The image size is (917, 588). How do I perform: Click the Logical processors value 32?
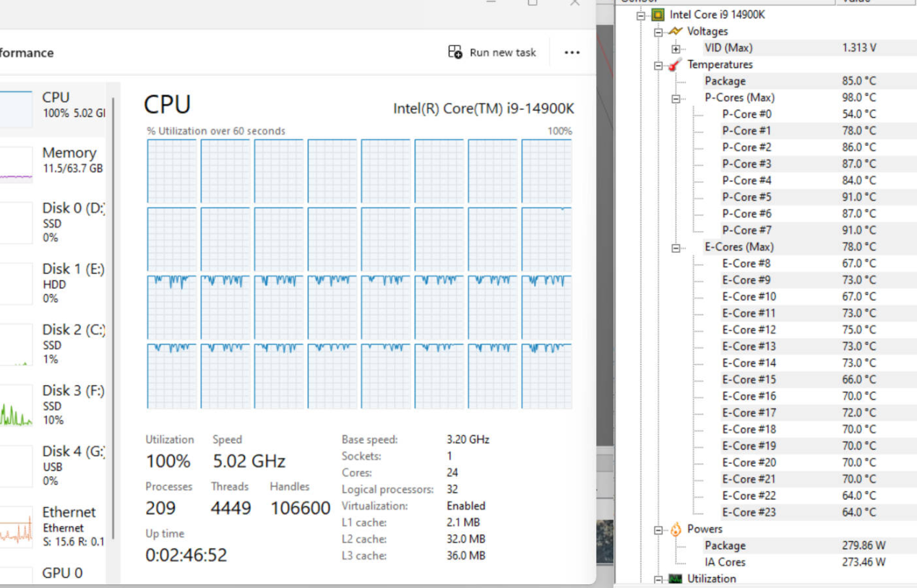click(x=452, y=489)
